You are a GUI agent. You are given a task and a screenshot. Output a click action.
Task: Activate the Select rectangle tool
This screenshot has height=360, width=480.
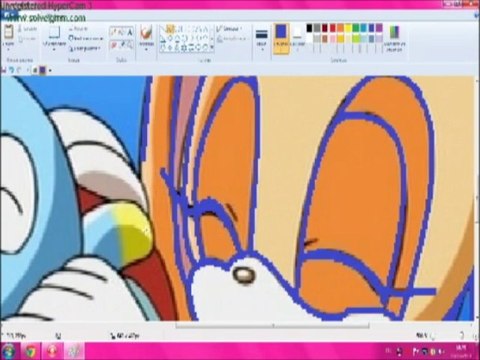(54, 33)
